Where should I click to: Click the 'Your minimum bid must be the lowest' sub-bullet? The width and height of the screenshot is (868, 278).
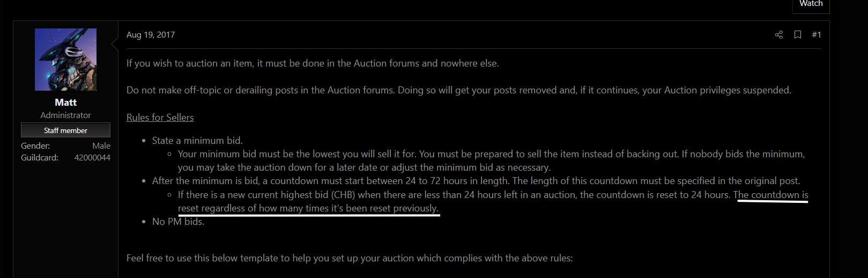(491, 161)
